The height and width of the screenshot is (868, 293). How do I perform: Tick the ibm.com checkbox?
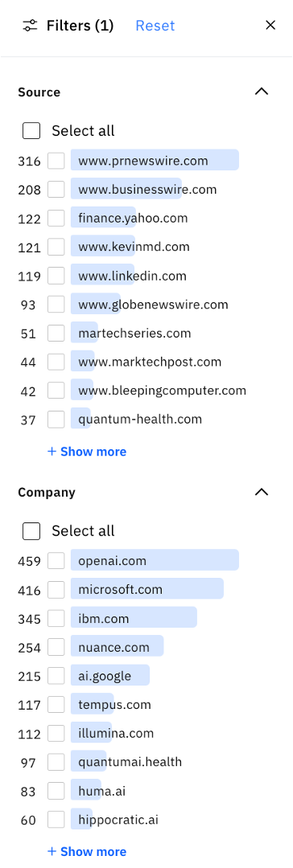56,619
